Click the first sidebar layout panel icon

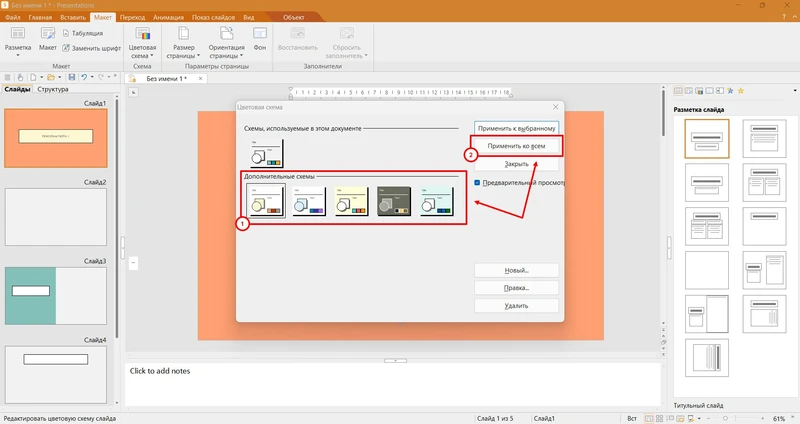(x=678, y=91)
